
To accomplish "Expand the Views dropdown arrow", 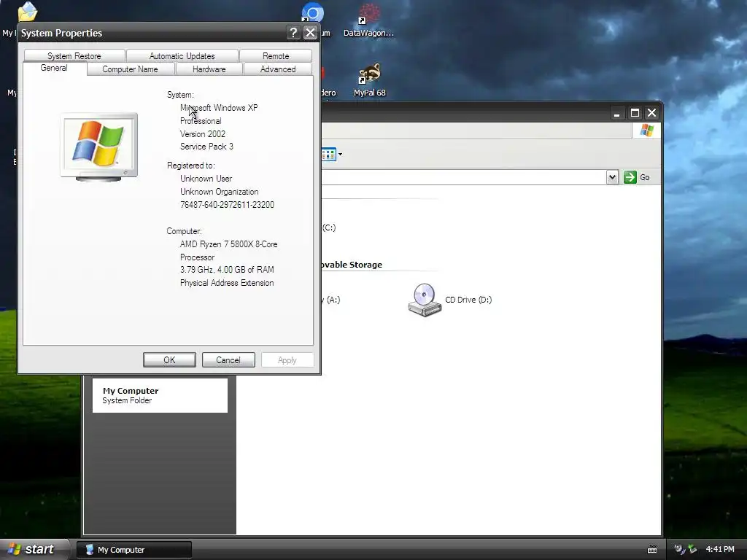I will click(340, 155).
